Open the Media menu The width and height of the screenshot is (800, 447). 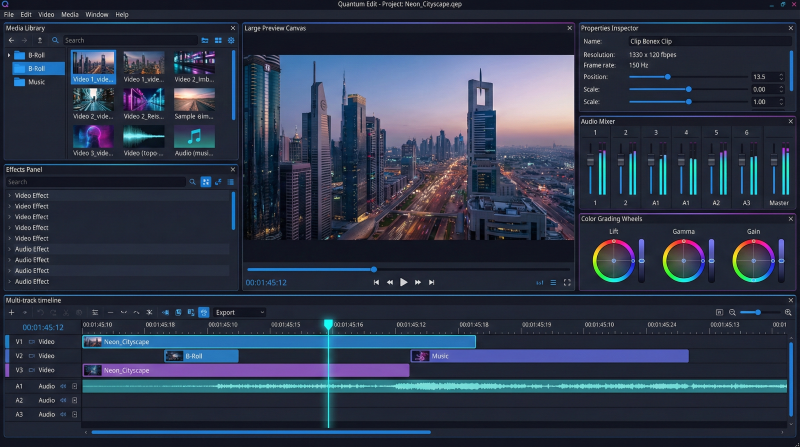pos(70,14)
